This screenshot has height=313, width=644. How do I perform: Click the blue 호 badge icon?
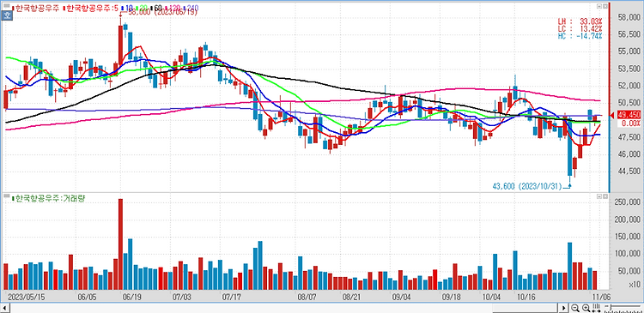tap(7, 15)
